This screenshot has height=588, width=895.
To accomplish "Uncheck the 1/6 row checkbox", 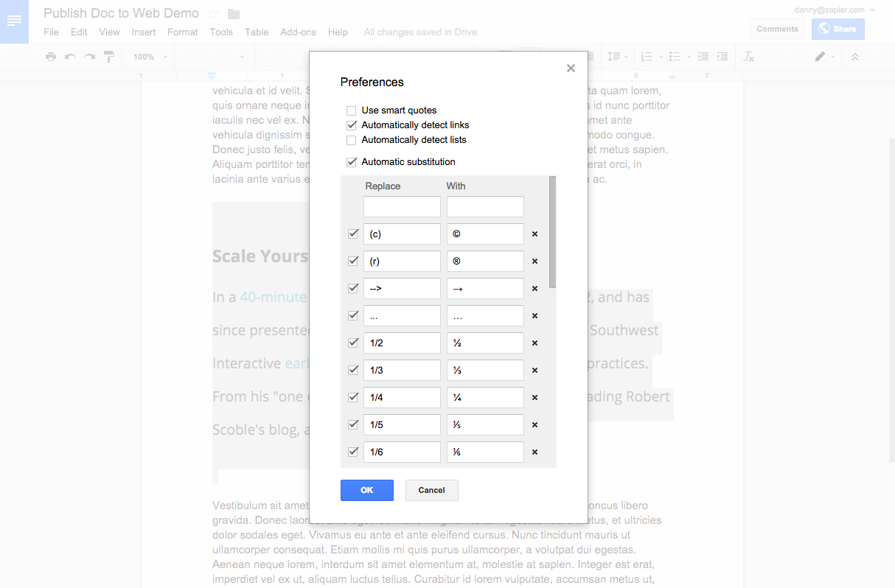I will pos(353,452).
